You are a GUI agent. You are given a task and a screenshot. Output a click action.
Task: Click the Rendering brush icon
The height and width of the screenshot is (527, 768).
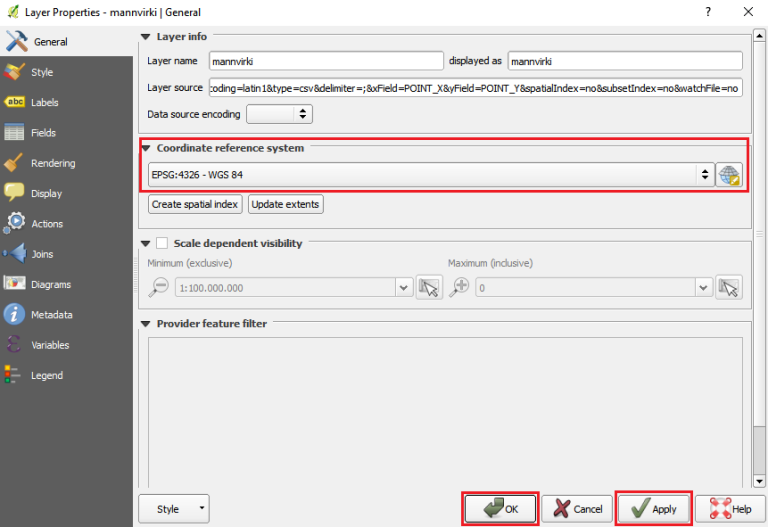tap(15, 163)
